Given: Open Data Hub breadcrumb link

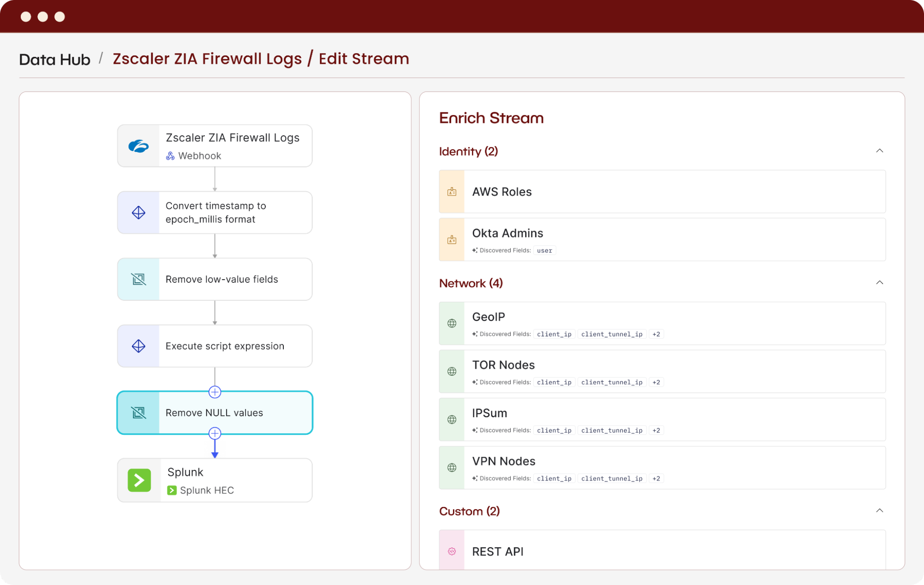Looking at the screenshot, I should (55, 60).
